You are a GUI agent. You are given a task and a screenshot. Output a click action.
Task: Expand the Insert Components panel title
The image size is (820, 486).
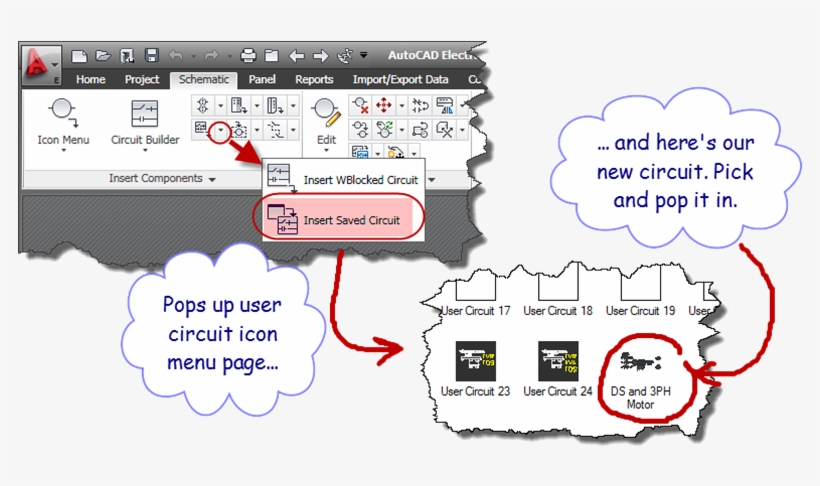pyautogui.click(x=162, y=178)
